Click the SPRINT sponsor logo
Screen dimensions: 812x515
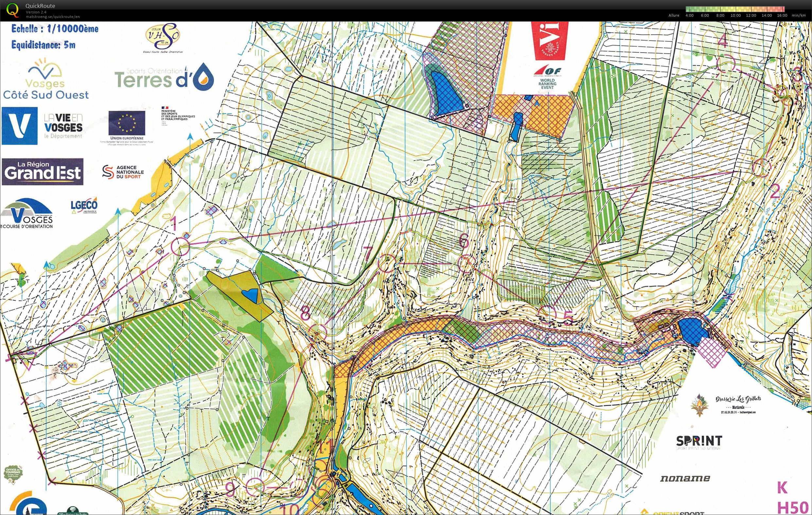click(699, 442)
